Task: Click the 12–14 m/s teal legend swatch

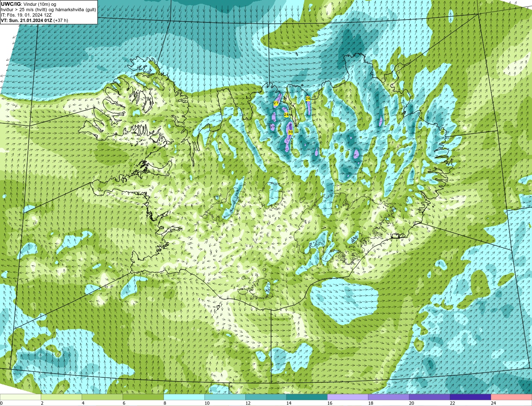Action: (266, 397)
